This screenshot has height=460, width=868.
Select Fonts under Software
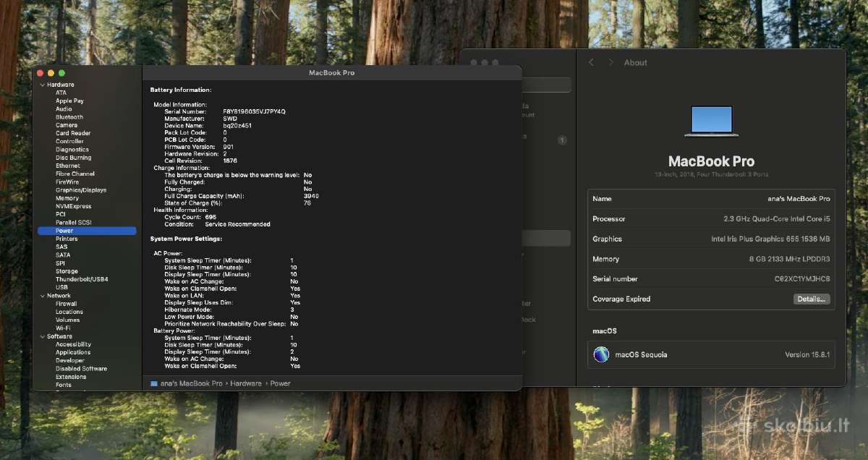pos(64,385)
